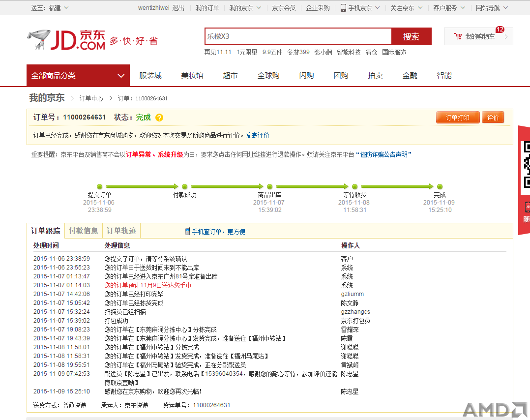Click the phone icon beside 手机查订单

pyautogui.click(x=187, y=231)
